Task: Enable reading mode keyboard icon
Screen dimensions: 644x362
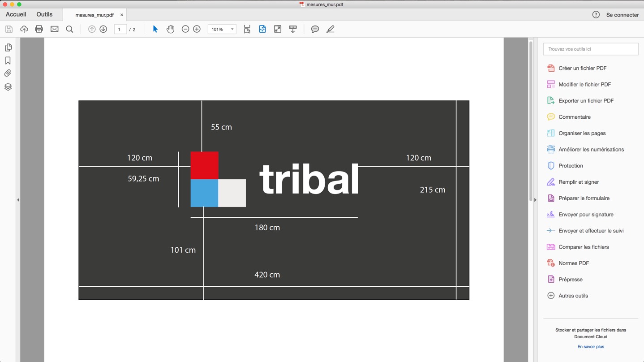Action: pos(293,29)
